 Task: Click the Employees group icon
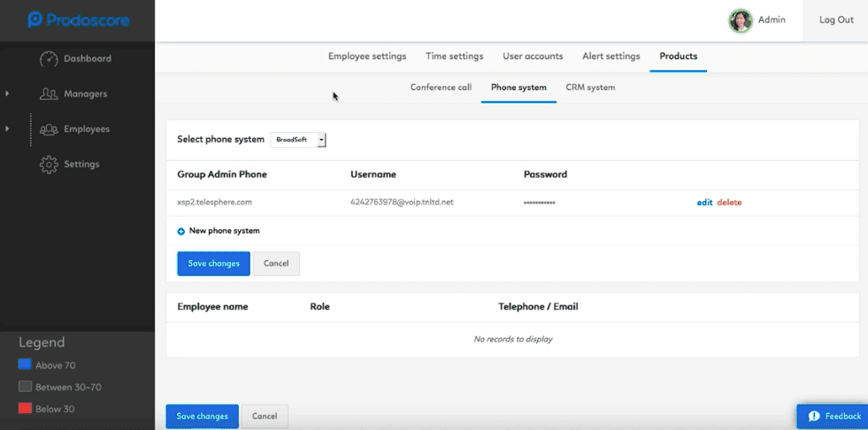point(49,129)
